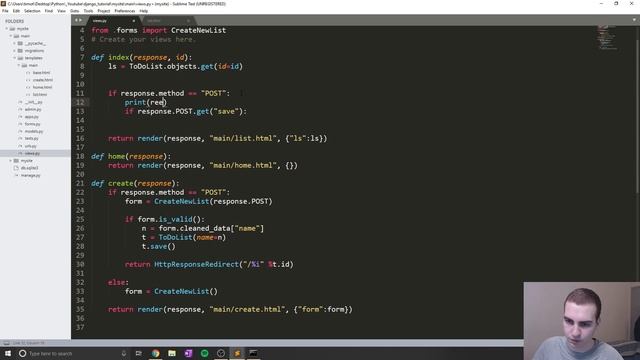Open the Preferences menu

click(125, 11)
